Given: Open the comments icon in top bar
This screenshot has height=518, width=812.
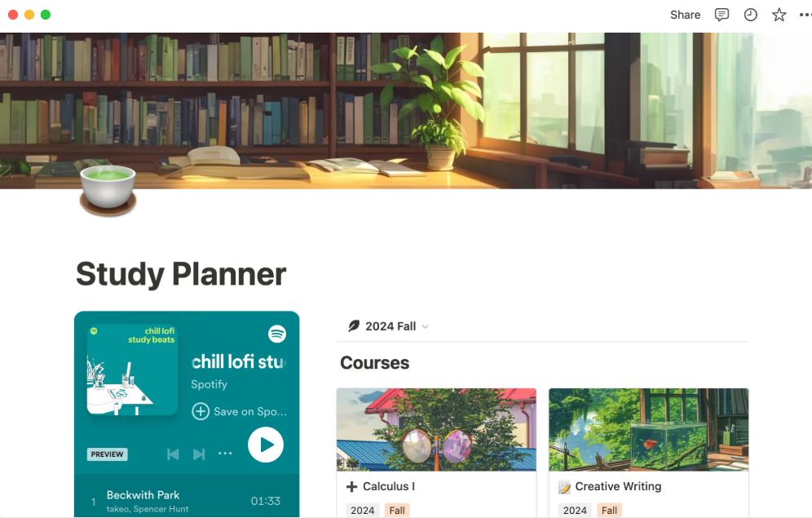Looking at the screenshot, I should point(722,15).
